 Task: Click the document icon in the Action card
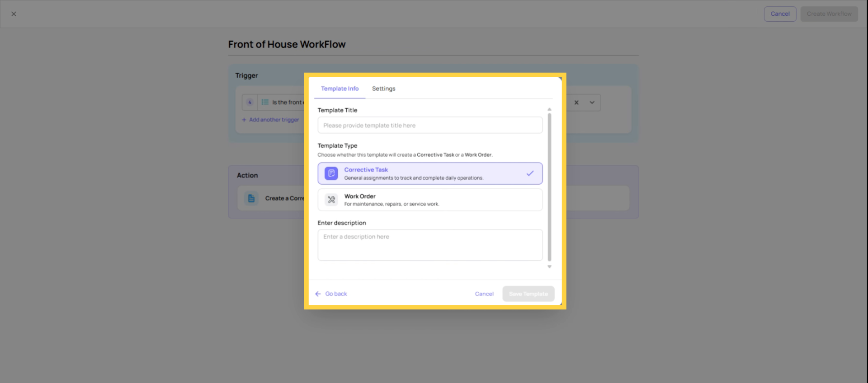[251, 198]
